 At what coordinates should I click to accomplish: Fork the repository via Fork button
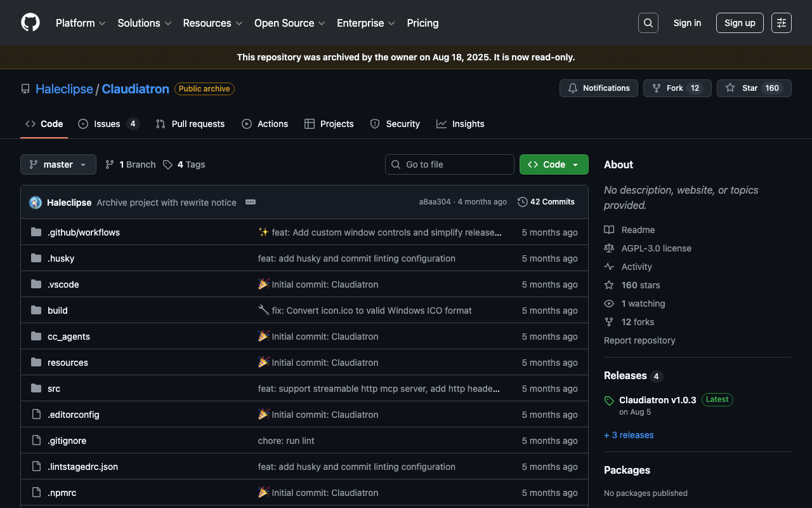pyautogui.click(x=677, y=88)
